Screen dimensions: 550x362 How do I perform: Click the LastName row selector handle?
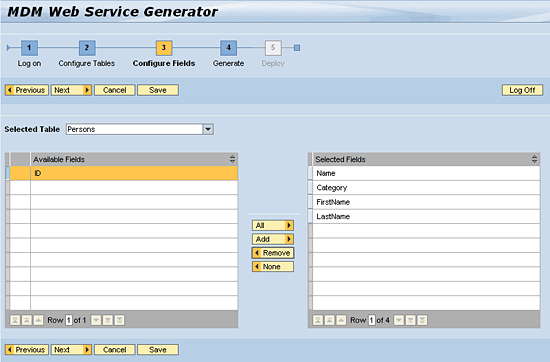tap(310, 216)
